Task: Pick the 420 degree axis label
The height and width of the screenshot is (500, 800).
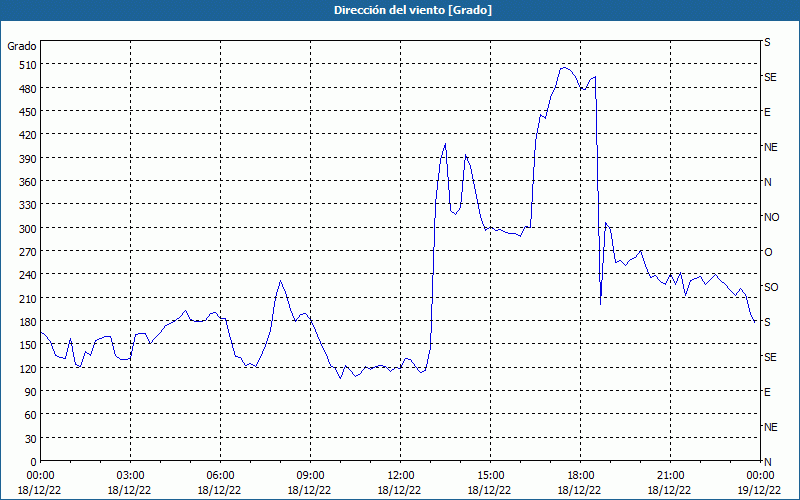Action: point(28,135)
